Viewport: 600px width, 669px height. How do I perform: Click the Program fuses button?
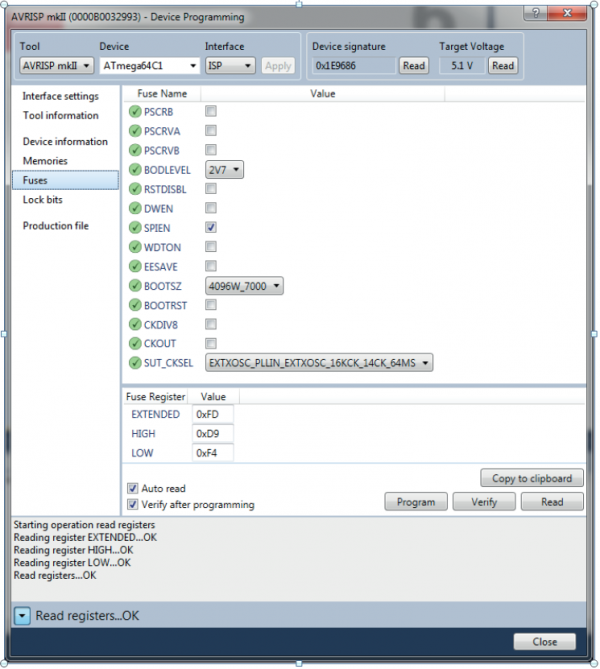(416, 502)
